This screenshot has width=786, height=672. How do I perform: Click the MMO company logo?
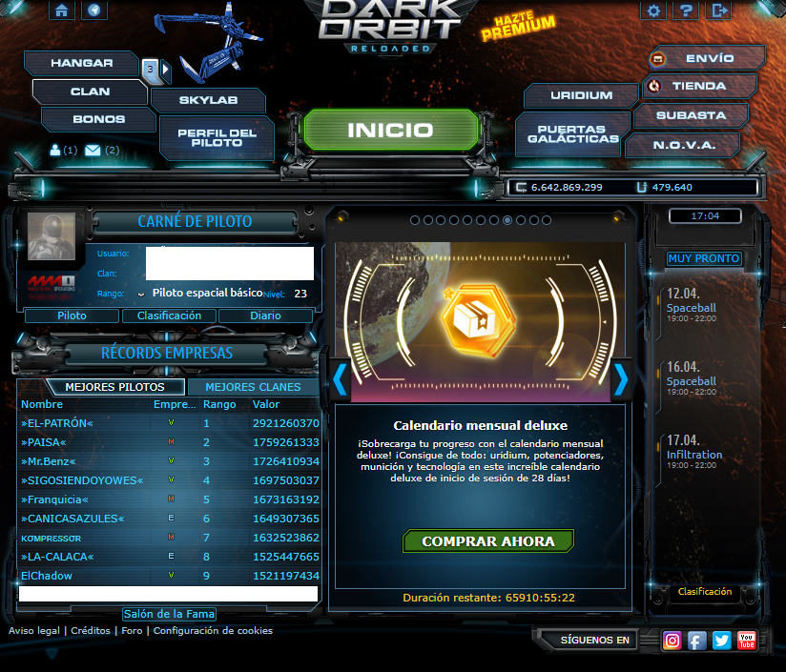52,283
